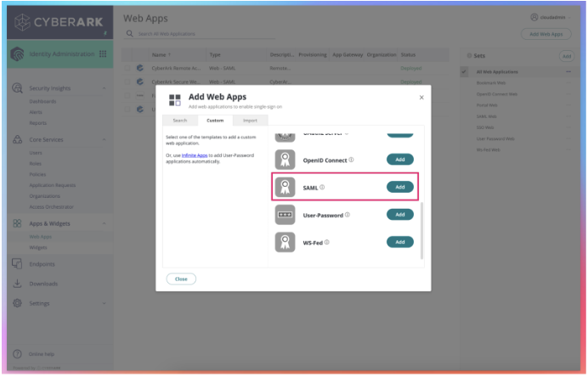Select SAML Web set
This screenshot has width=588, height=377.
pyautogui.click(x=486, y=116)
